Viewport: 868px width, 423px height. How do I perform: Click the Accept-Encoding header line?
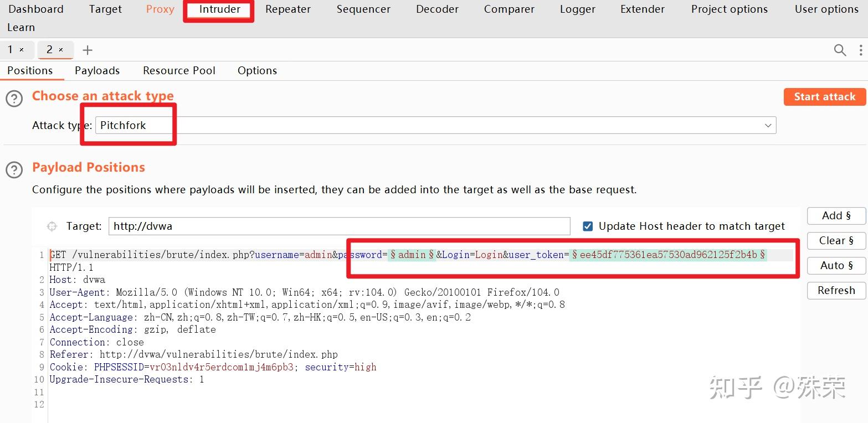(133, 329)
